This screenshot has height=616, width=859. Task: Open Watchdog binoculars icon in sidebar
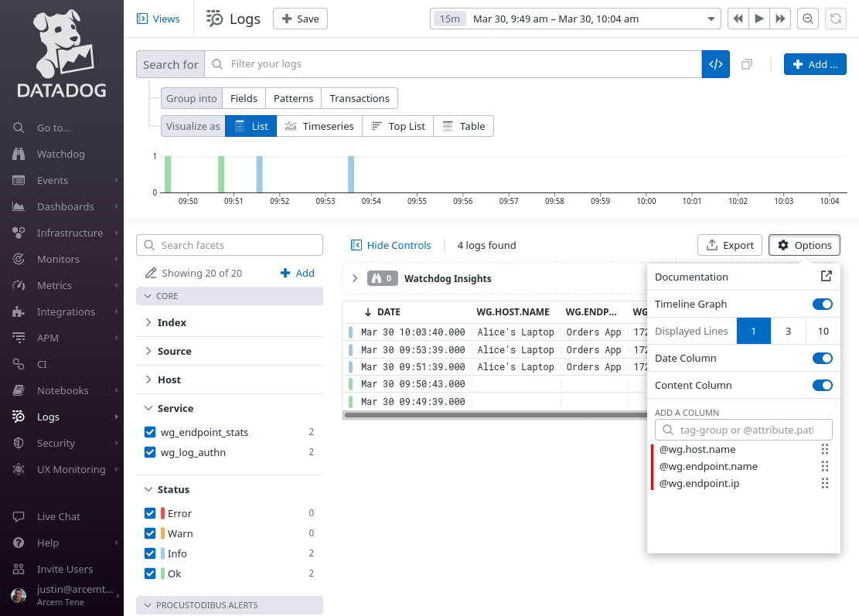[x=19, y=154]
